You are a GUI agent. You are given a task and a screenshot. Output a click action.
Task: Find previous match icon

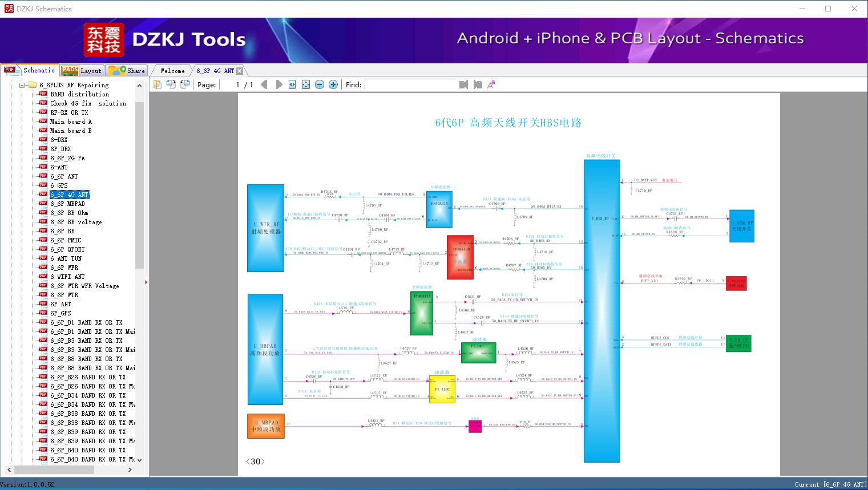point(463,84)
